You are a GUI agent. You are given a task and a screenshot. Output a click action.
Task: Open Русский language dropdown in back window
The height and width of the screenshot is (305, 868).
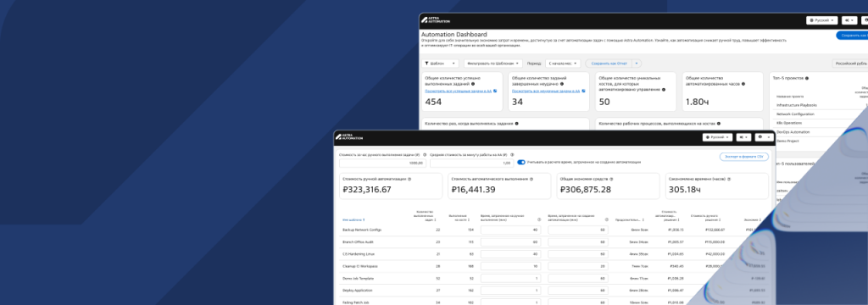tap(821, 20)
